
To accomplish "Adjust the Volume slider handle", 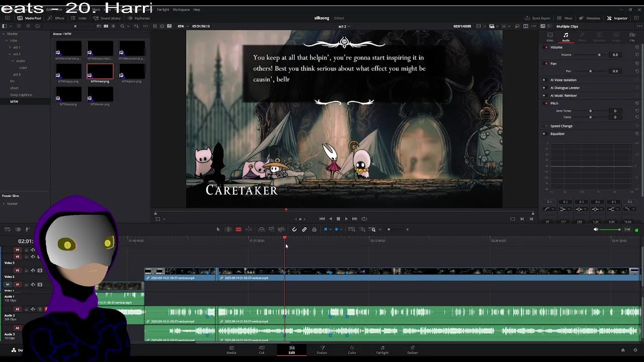I will [599, 55].
